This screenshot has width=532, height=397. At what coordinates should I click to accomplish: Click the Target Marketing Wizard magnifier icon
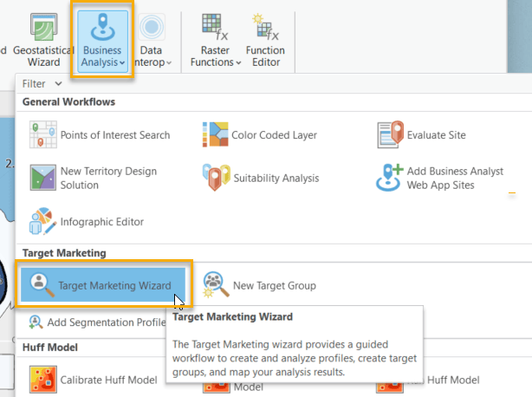tap(42, 284)
